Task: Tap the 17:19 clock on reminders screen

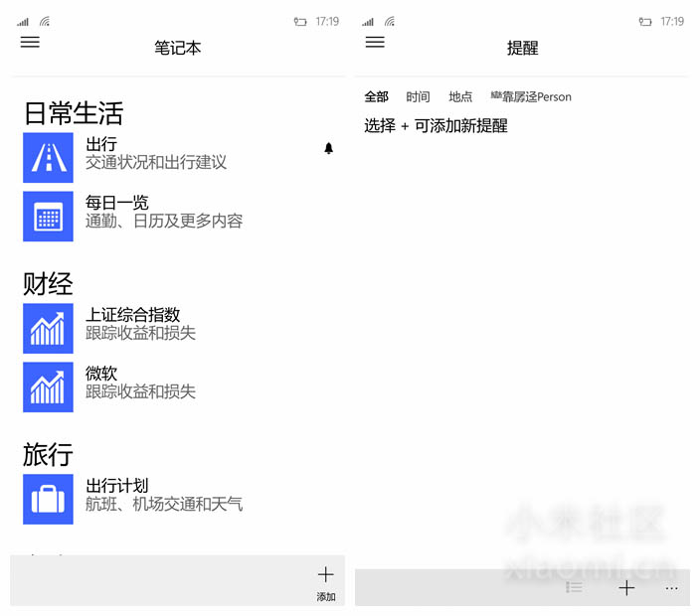Action: (672, 22)
